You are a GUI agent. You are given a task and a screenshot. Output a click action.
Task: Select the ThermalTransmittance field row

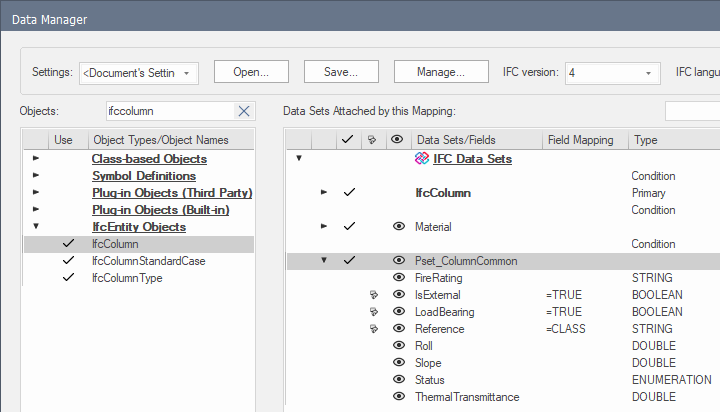466,397
